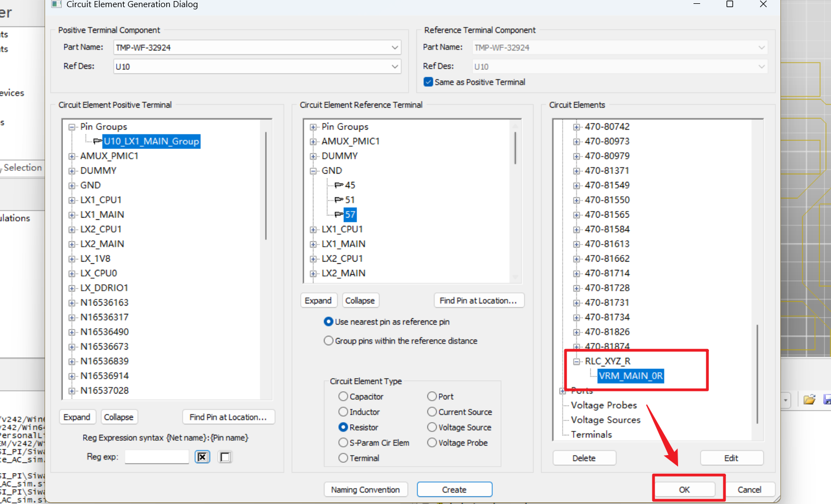Select Use nearest pin as reference pin
Image resolution: width=831 pixels, height=504 pixels.
328,322
